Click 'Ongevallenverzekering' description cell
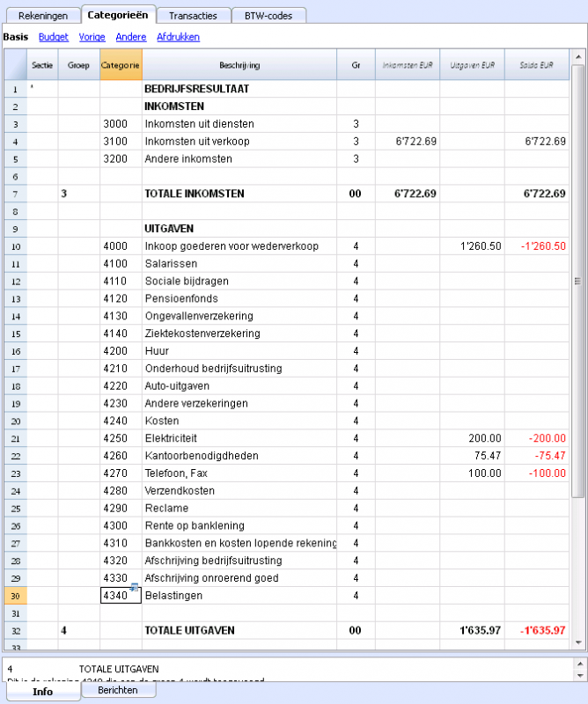This screenshot has width=588, height=704. [239, 317]
